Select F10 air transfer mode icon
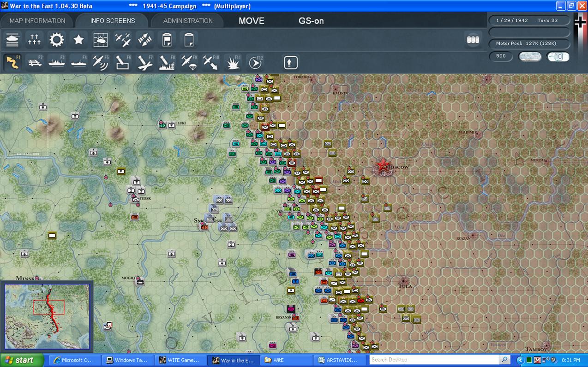Viewport: 588px width, 367px height. click(211, 62)
